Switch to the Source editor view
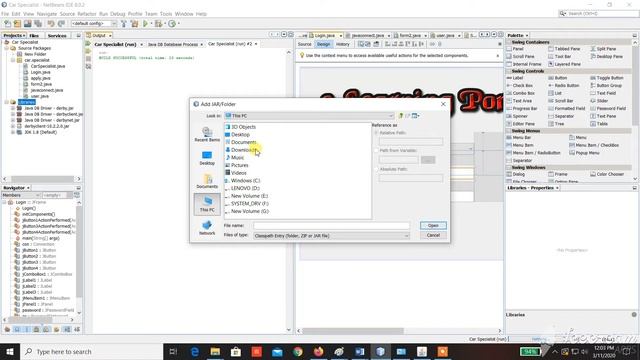Viewport: 640px width, 360px height. tap(304, 44)
